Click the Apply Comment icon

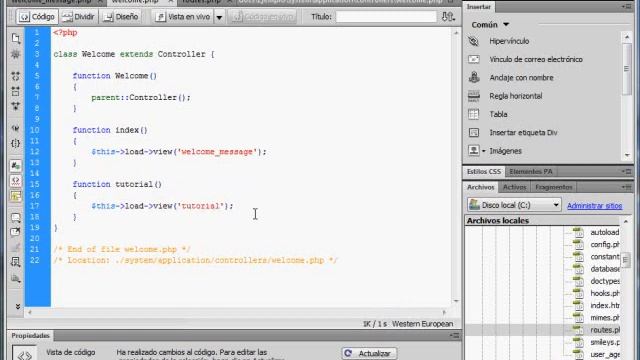tap(16, 218)
